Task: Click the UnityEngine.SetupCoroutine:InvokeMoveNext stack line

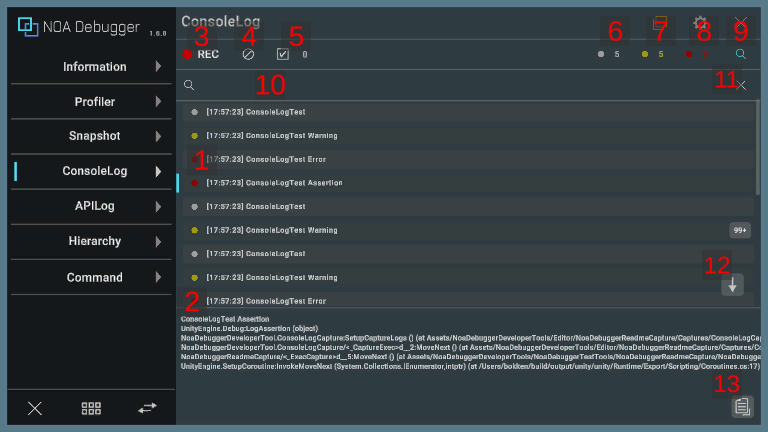Action: [470, 366]
